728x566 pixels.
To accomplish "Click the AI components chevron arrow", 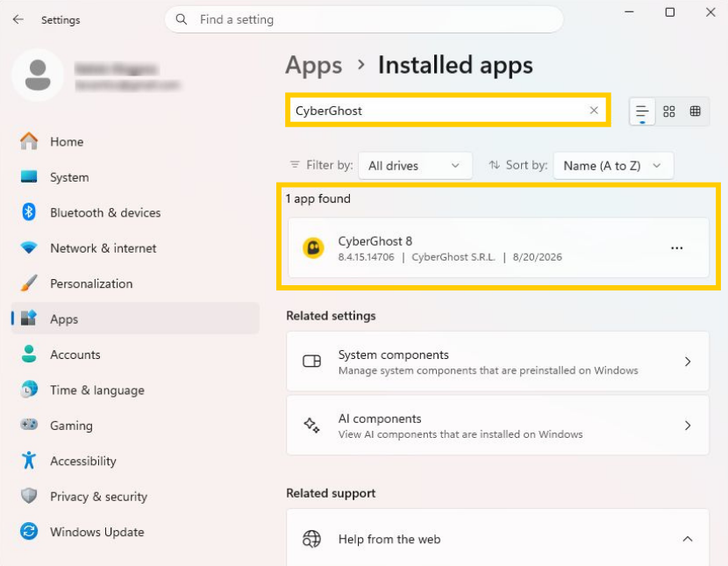I will (688, 426).
